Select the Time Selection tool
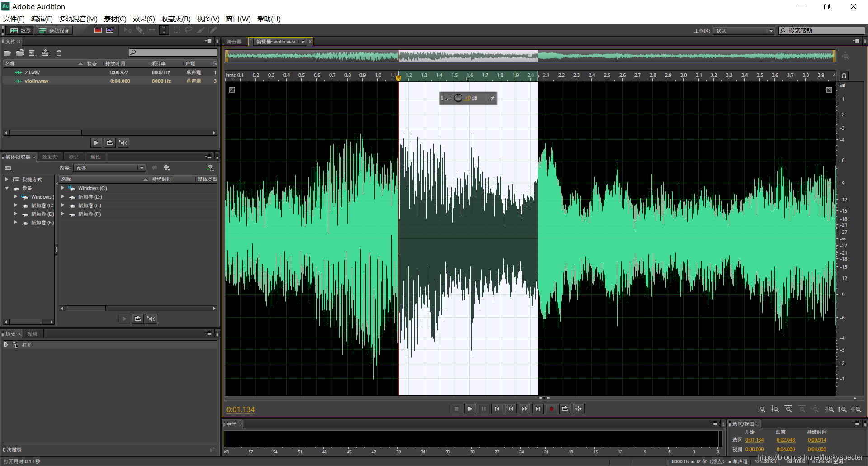 (164, 30)
